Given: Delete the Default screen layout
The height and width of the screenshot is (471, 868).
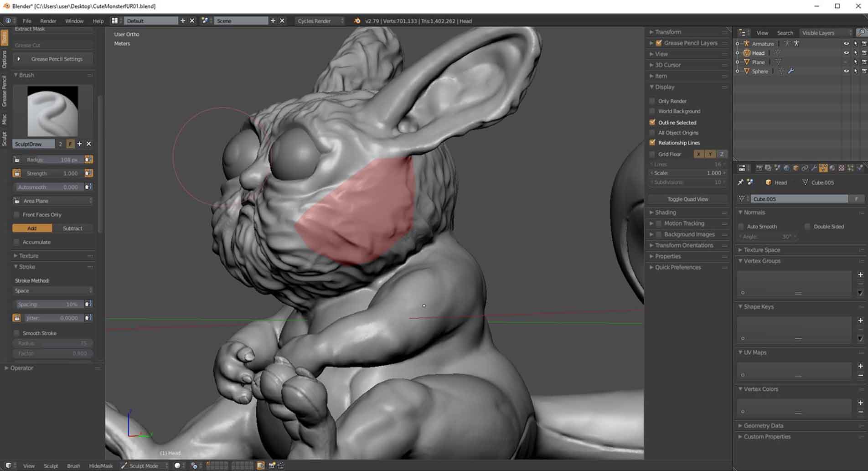Looking at the screenshot, I should (x=192, y=21).
